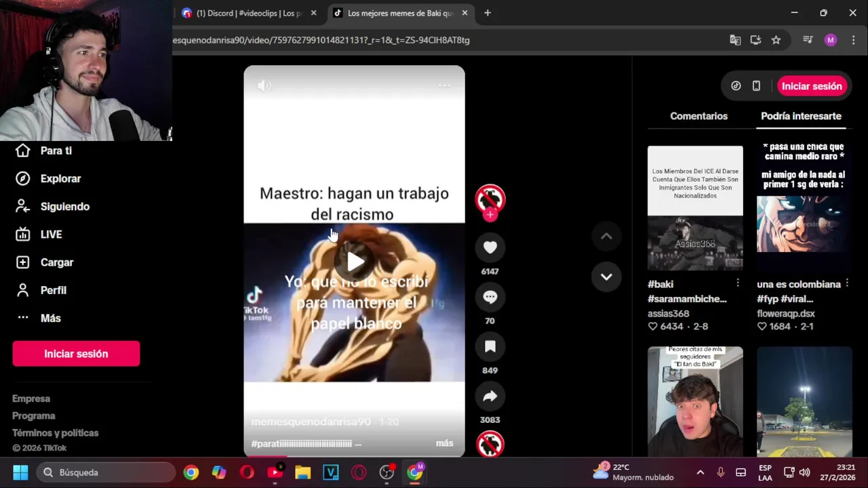Screen dimensions: 868x488
Task: Open the media control icon in toolbar
Action: [808, 40]
